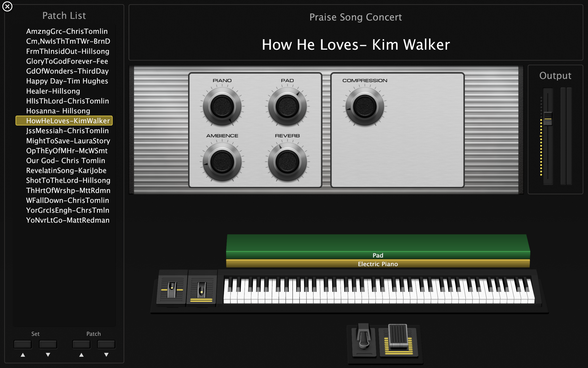Click the next Set button
This screenshot has height=368, width=588.
[x=48, y=344]
